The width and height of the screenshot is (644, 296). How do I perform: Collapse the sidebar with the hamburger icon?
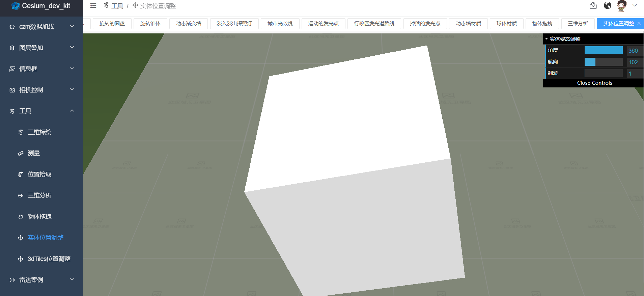coord(93,6)
